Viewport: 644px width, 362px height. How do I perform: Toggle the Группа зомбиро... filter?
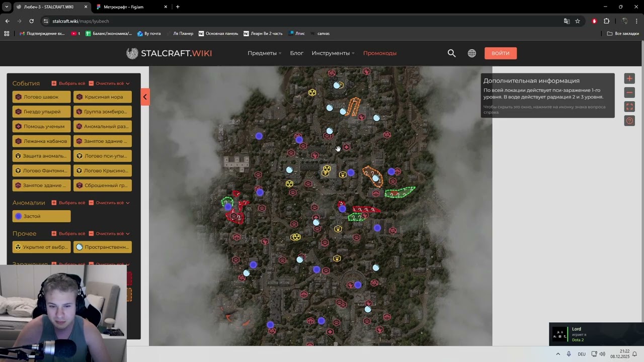click(103, 112)
